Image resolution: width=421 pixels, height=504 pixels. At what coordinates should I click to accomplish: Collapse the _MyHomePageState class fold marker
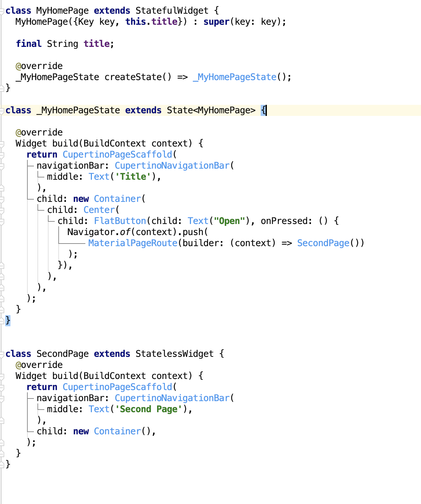[x=2, y=110]
